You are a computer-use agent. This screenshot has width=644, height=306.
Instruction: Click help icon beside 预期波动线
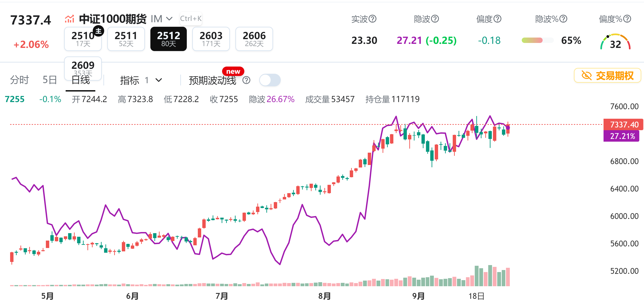coord(246,80)
